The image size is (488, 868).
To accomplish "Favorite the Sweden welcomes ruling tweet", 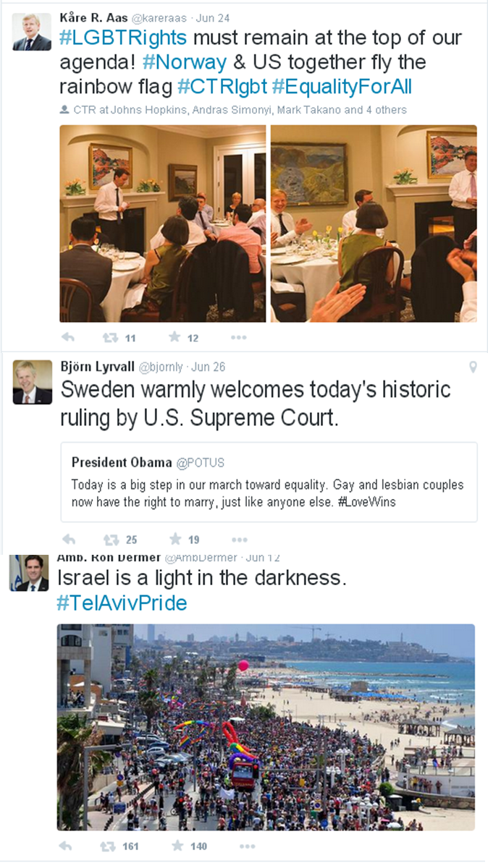I will click(x=174, y=539).
